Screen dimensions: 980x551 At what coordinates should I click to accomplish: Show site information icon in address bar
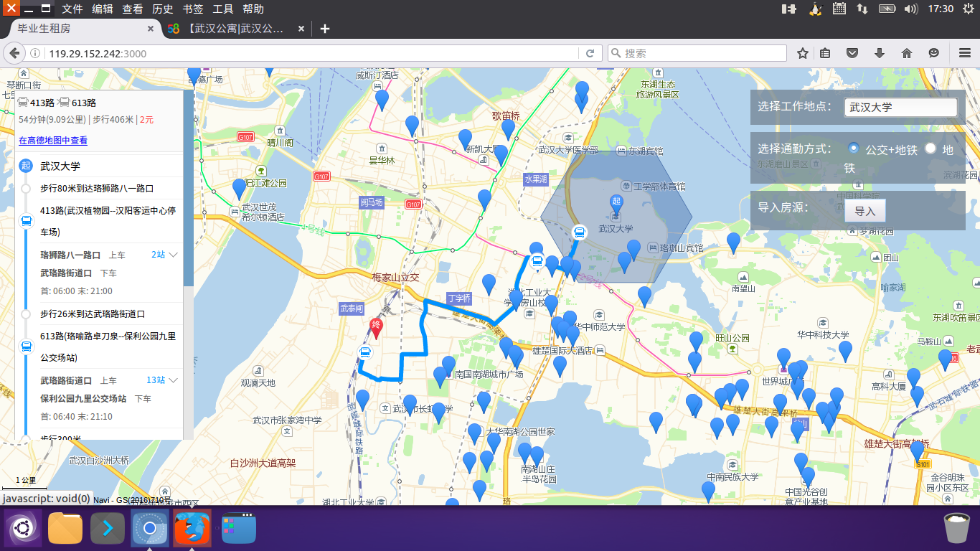(34, 53)
